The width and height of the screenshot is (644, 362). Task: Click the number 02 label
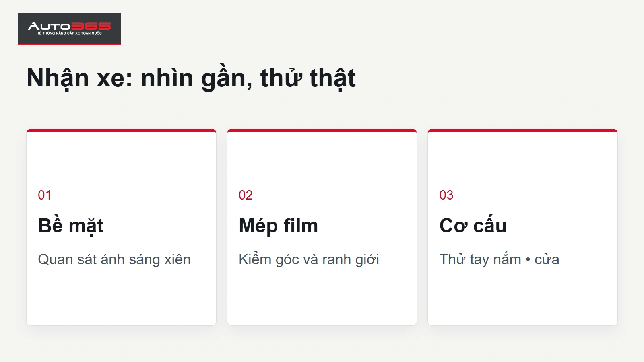pos(246,195)
